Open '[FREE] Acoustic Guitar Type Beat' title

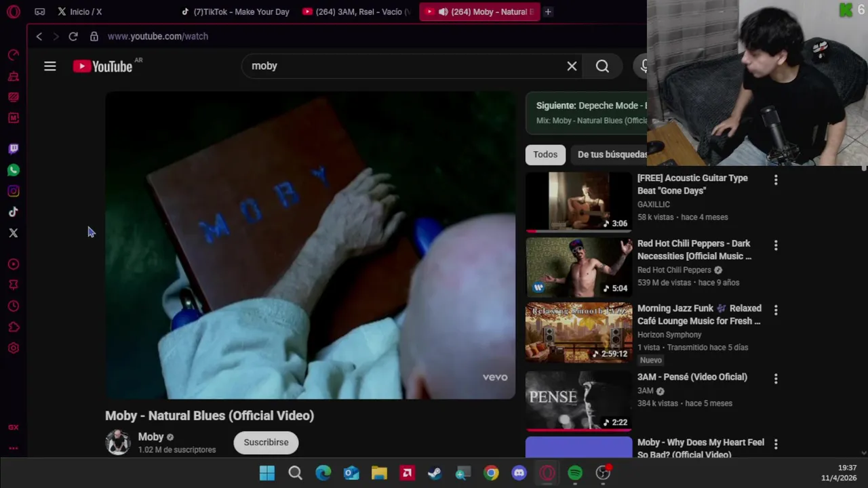point(692,184)
